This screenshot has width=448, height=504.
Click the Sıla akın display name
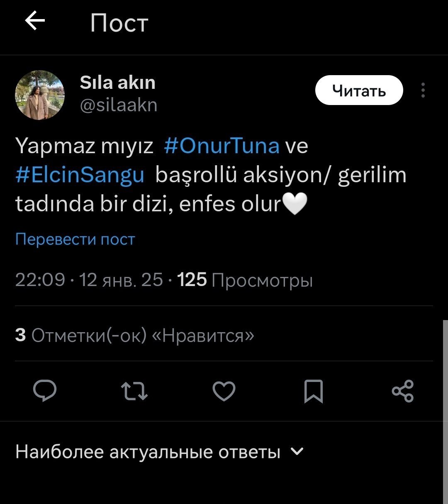coord(117,83)
